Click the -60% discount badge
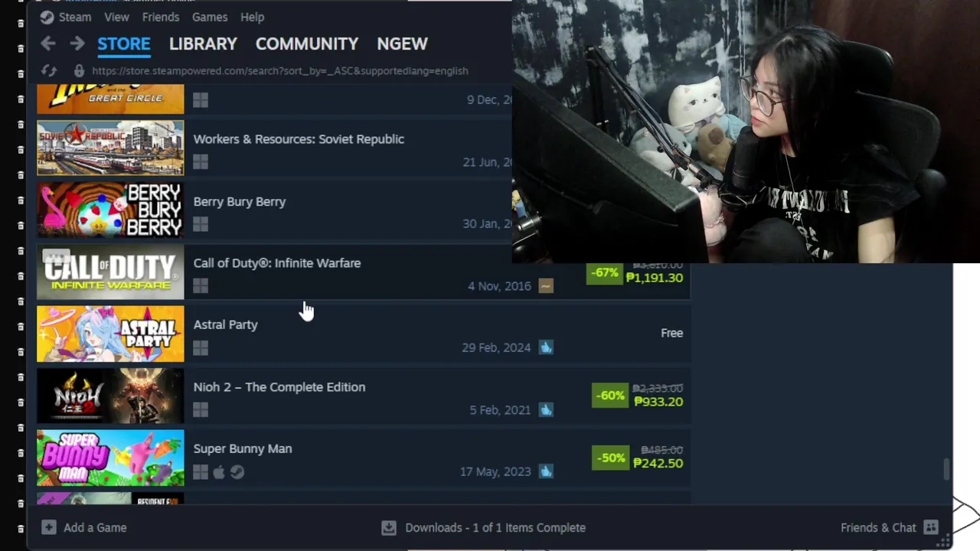This screenshot has height=551, width=980. click(610, 396)
